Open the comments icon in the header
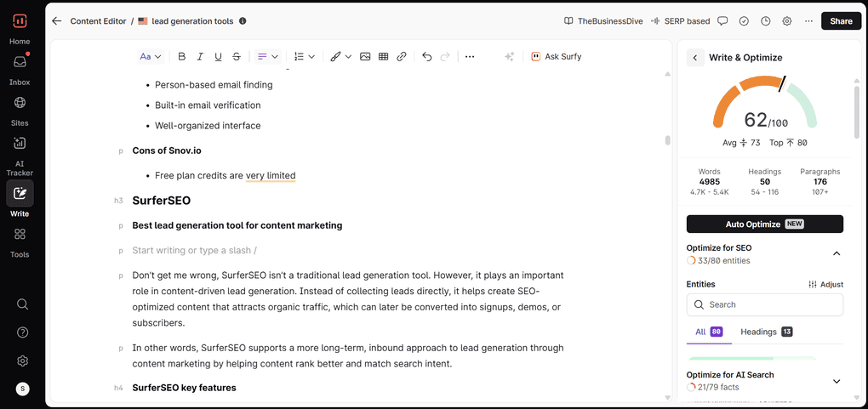 click(x=722, y=21)
